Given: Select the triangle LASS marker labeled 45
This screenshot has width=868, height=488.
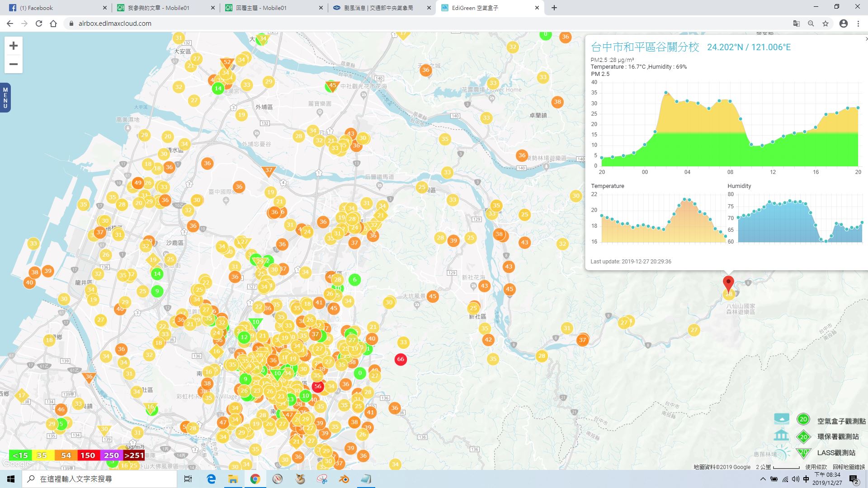Looking at the screenshot, I should point(333,86).
